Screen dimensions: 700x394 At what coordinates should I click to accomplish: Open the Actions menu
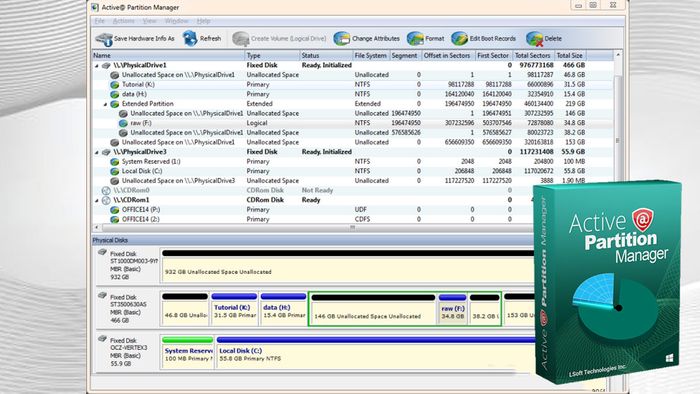124,21
